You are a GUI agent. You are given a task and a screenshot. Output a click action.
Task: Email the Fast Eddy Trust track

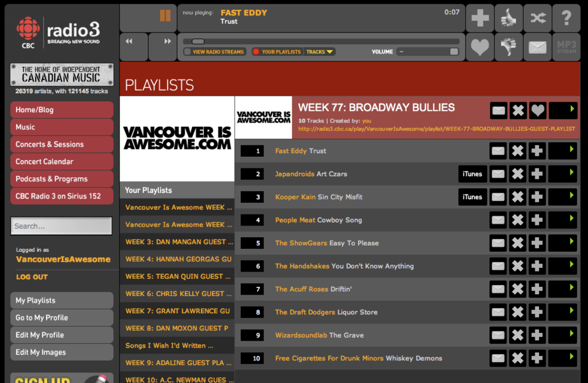click(498, 151)
